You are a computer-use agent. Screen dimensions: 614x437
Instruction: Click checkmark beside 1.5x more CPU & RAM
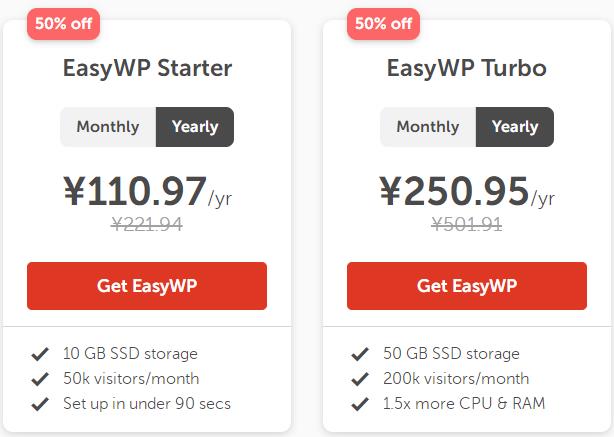click(360, 404)
